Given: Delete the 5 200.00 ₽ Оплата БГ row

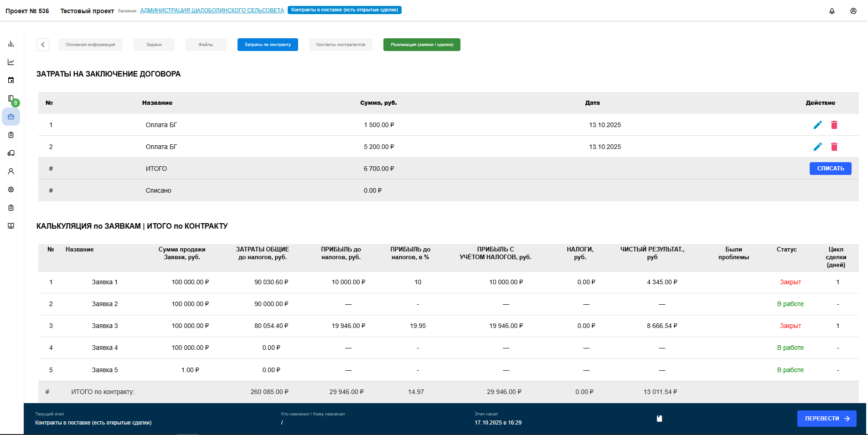Looking at the screenshot, I should [834, 147].
